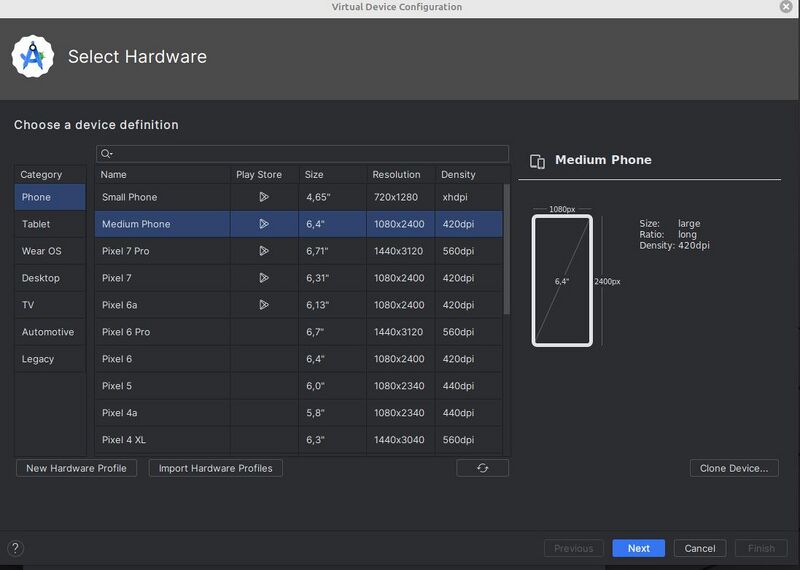Sort by the Resolution column header
The width and height of the screenshot is (800, 570).
[401, 175]
